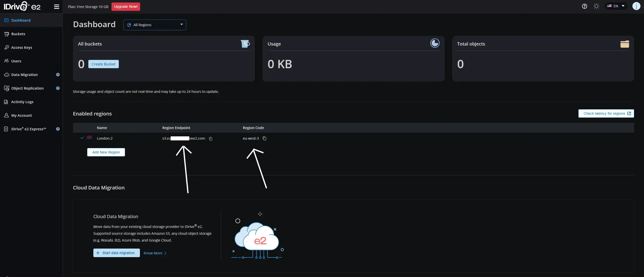Image resolution: width=644 pixels, height=277 pixels.
Task: Click the help icon beside Data Migration
Action: coord(58,75)
